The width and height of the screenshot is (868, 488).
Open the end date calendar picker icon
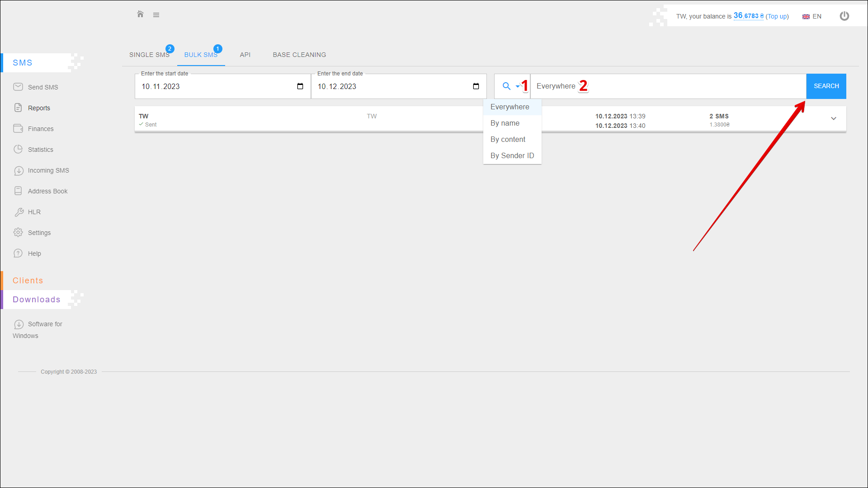[x=476, y=86]
